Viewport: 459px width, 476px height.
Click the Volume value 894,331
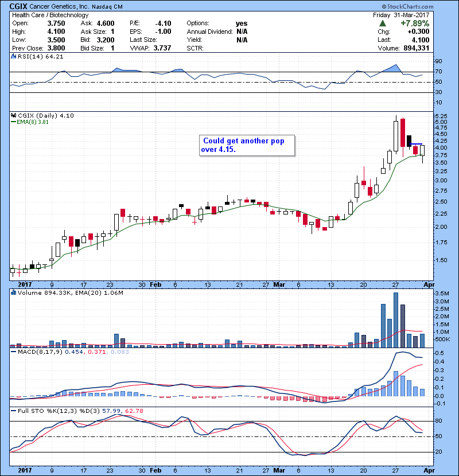(417, 48)
